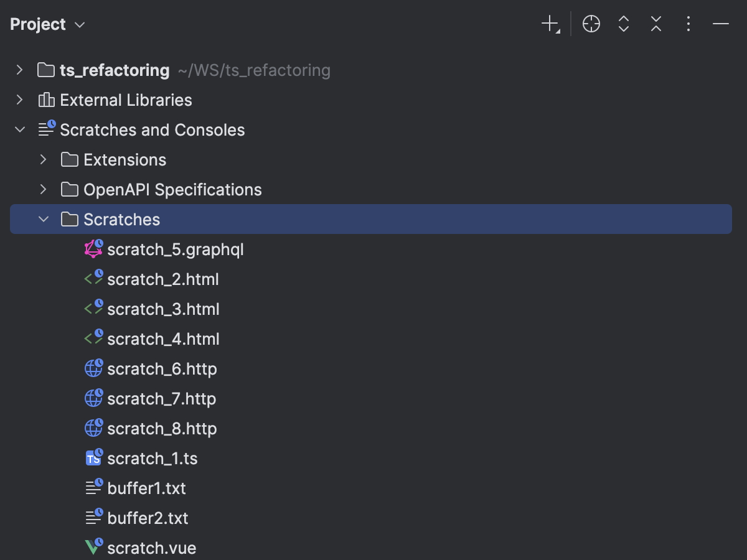Collapse the Scratches folder
The height and width of the screenshot is (560, 747).
[x=43, y=220]
